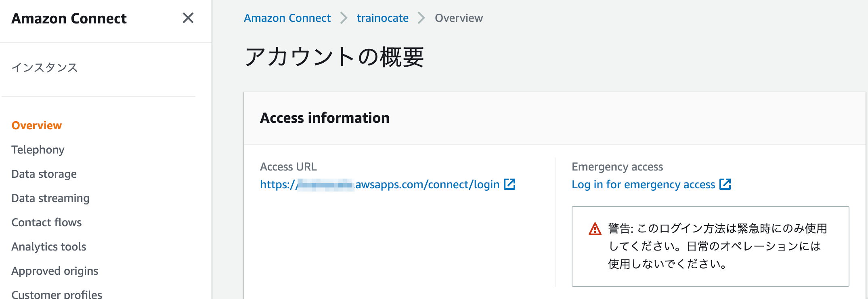Click the アカウントの概要 page title

(334, 57)
